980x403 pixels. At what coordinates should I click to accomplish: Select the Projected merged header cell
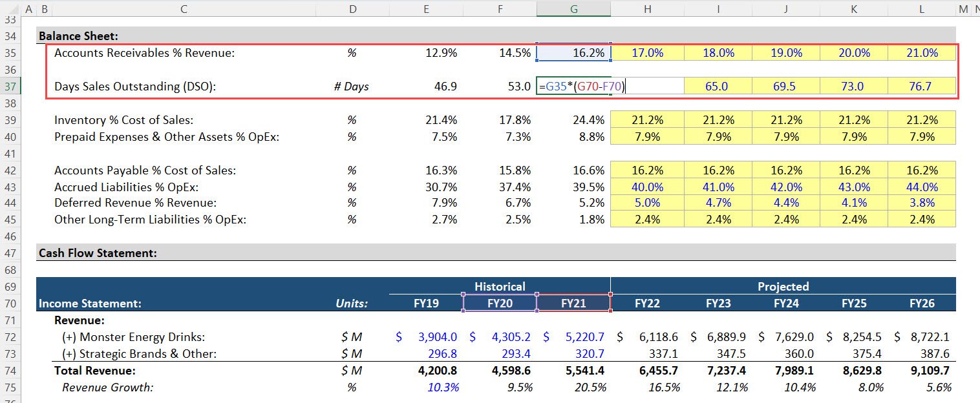pos(783,286)
